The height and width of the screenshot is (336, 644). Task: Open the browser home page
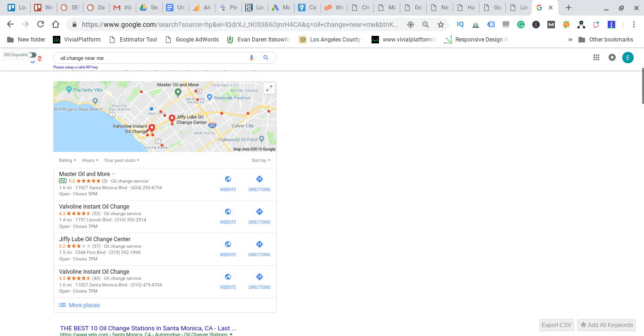click(x=56, y=25)
